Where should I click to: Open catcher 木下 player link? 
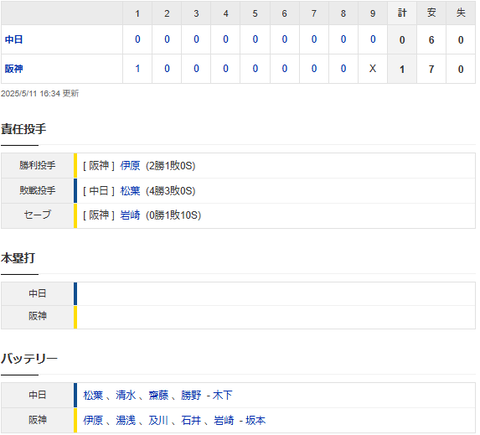(x=222, y=395)
